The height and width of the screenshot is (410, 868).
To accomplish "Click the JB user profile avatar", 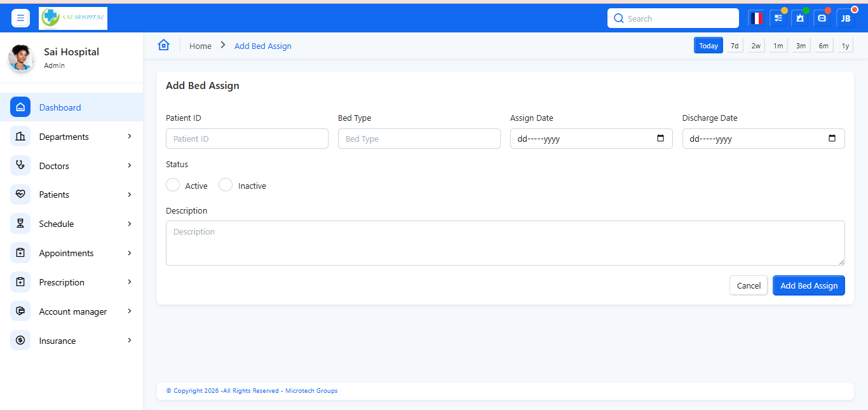I will (x=846, y=18).
